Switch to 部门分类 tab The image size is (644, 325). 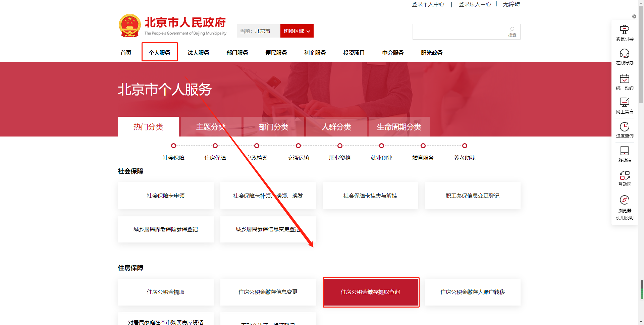(274, 127)
